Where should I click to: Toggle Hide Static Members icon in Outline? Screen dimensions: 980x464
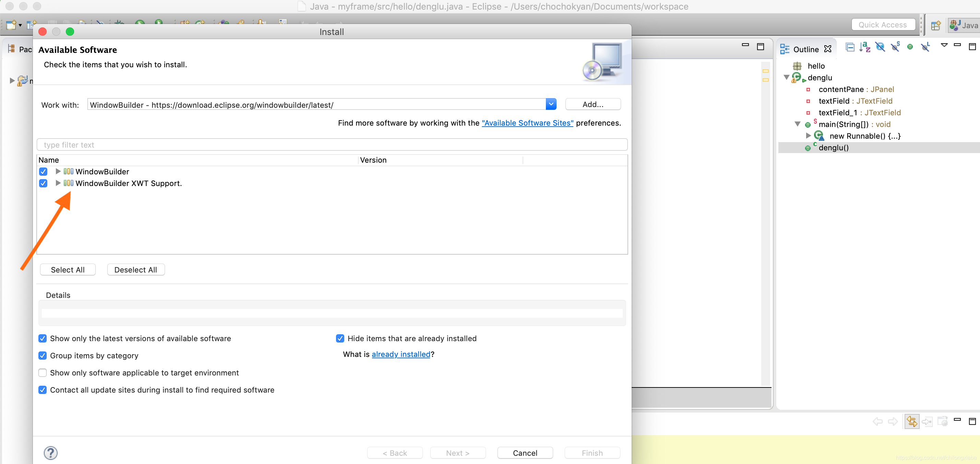pyautogui.click(x=895, y=47)
